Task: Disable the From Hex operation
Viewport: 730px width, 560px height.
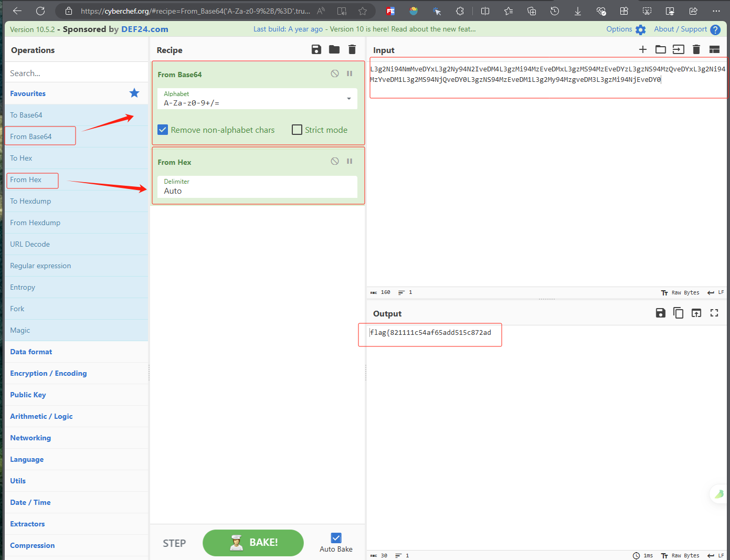Action: (x=335, y=161)
